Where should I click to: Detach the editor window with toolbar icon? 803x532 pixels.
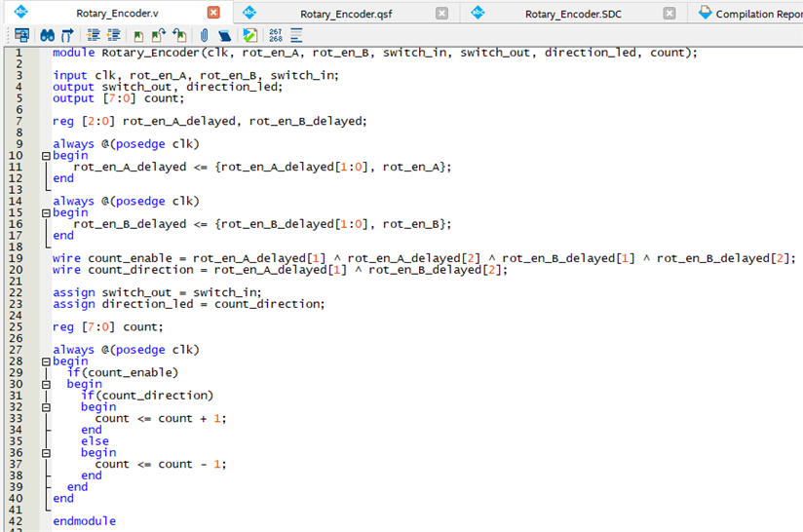[x=22, y=35]
